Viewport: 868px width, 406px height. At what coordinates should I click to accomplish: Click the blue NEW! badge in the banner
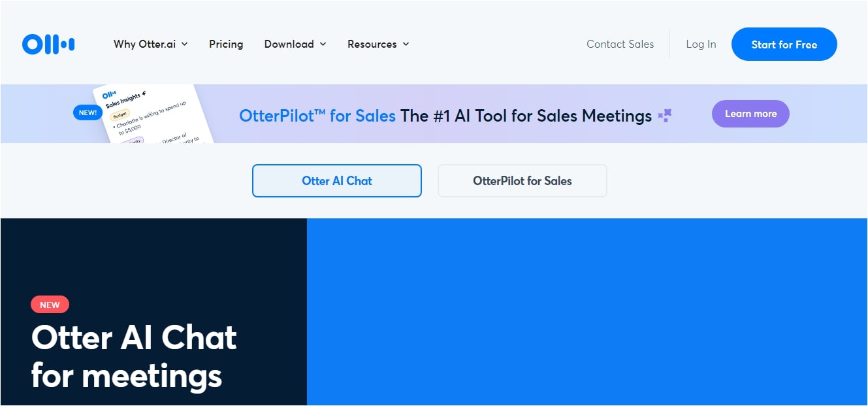pyautogui.click(x=88, y=112)
